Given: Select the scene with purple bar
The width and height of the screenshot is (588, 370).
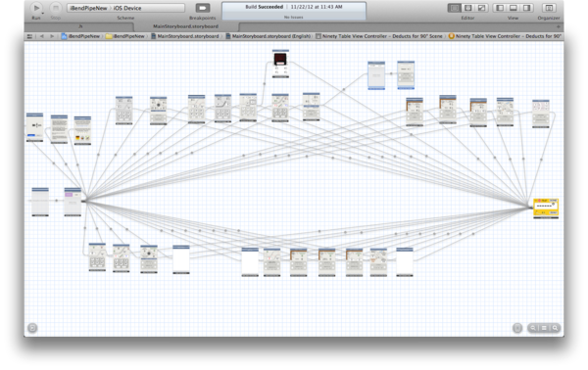Looking at the screenshot, I should (73, 202).
